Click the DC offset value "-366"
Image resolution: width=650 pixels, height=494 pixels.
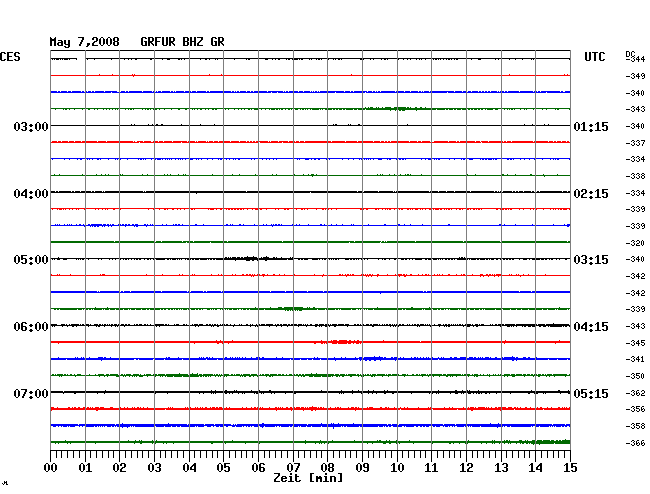pos(635,443)
